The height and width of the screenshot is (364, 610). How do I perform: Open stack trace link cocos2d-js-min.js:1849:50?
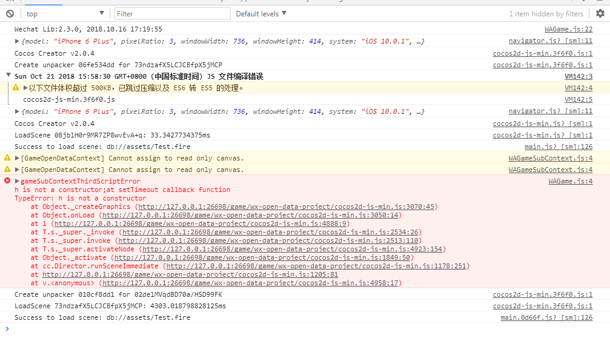click(262, 258)
